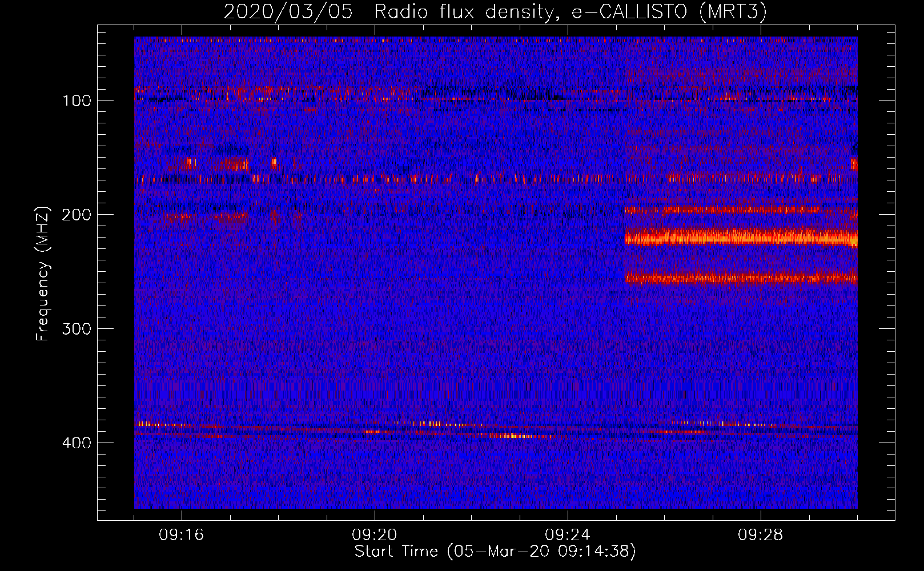Click the bright yellow emission band near 220 MHz
Screen dimensions: 924x571
point(741,237)
